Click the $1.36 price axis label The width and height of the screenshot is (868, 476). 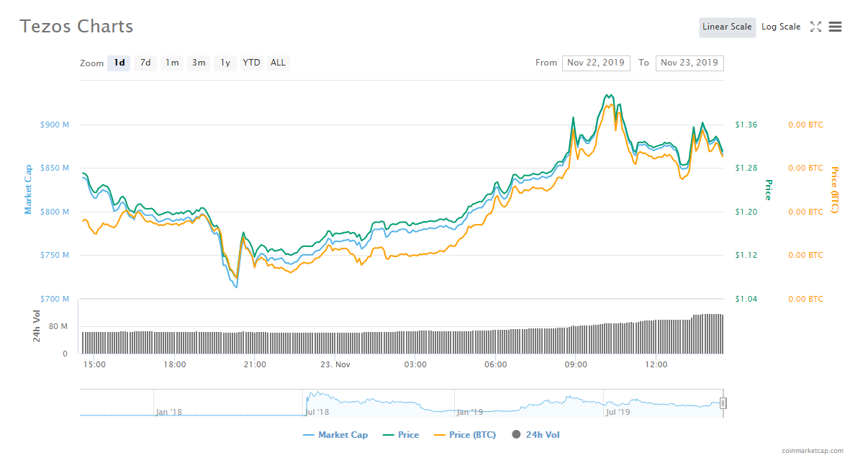tap(746, 125)
